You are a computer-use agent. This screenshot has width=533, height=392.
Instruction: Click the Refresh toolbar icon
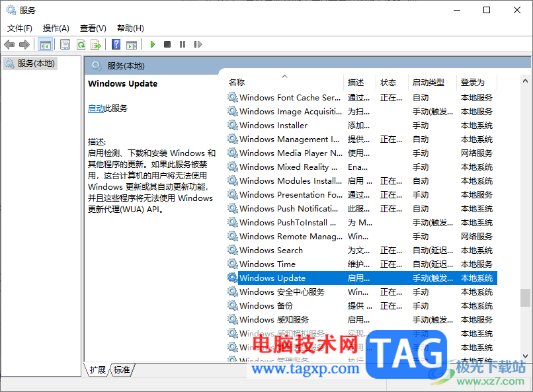point(81,44)
